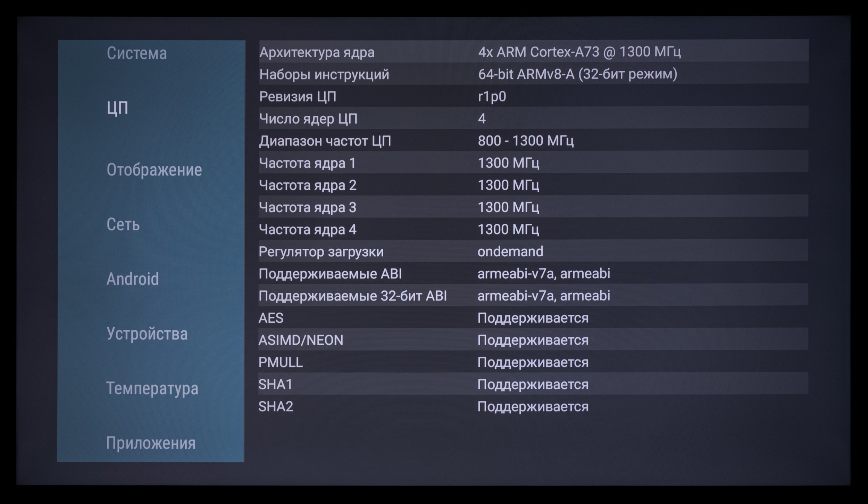Select the Число ядер ЦП row

533,119
